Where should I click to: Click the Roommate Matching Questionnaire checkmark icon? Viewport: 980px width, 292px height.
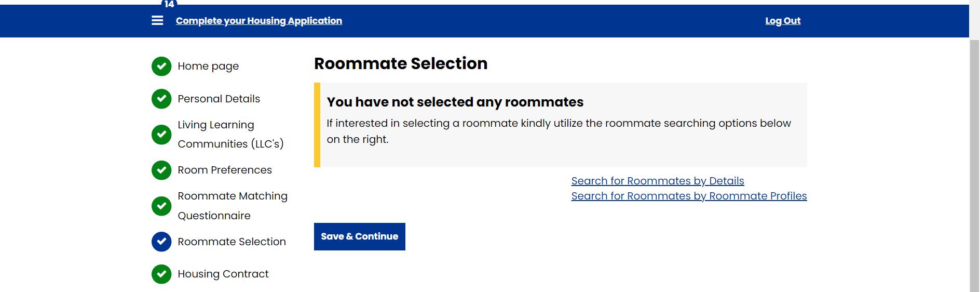click(x=161, y=206)
